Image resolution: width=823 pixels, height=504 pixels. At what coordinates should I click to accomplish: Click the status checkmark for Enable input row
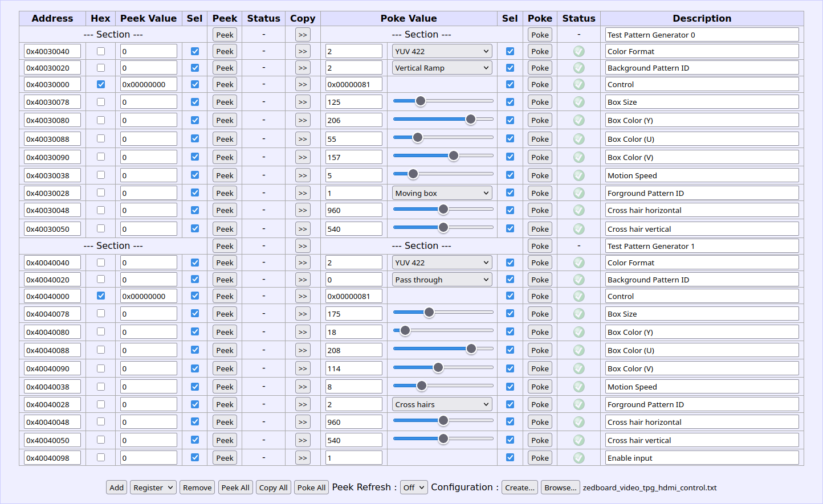point(578,458)
